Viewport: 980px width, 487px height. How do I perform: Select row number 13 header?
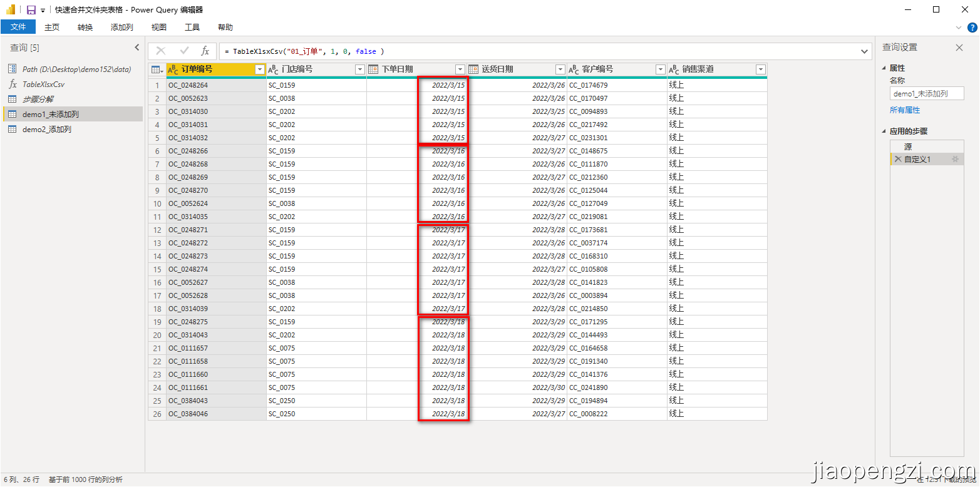(x=157, y=243)
